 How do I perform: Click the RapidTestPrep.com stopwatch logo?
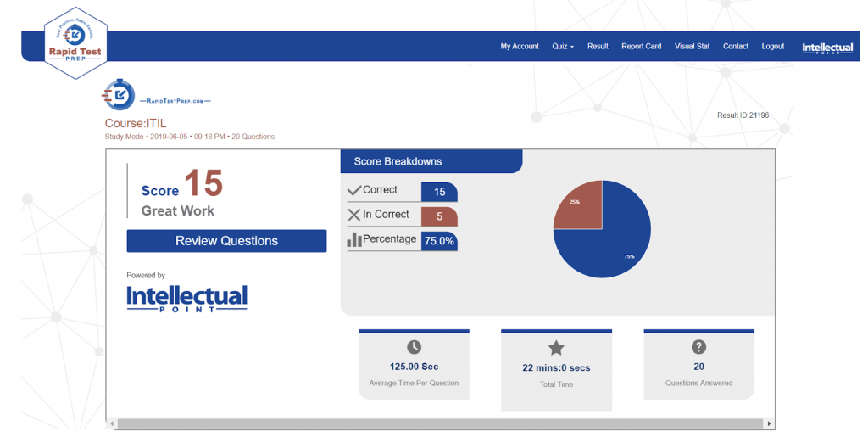pyautogui.click(x=157, y=95)
